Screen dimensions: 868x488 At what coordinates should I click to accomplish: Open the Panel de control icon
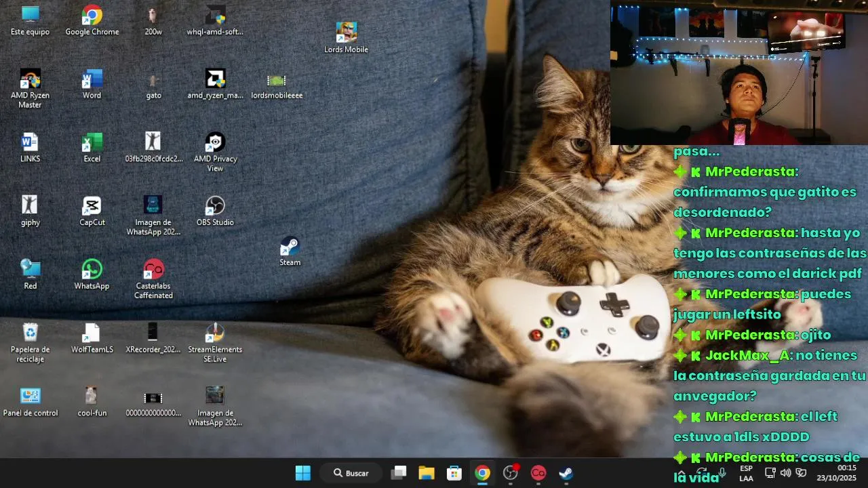pyautogui.click(x=30, y=402)
